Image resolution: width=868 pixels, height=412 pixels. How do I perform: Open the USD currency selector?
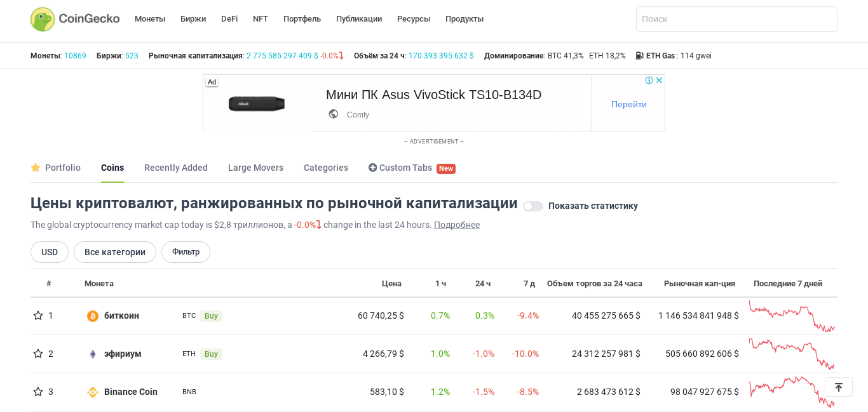pyautogui.click(x=50, y=252)
